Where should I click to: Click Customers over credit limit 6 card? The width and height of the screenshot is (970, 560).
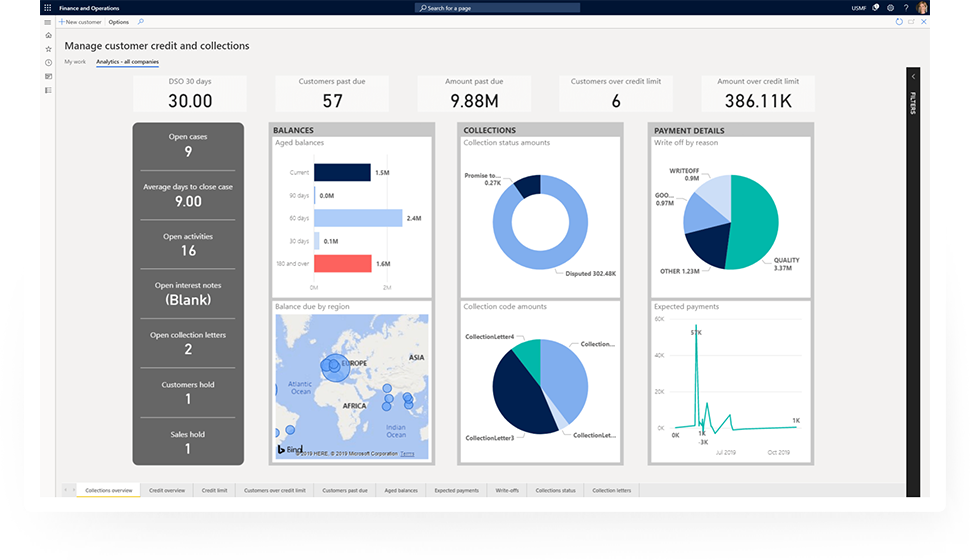[616, 93]
